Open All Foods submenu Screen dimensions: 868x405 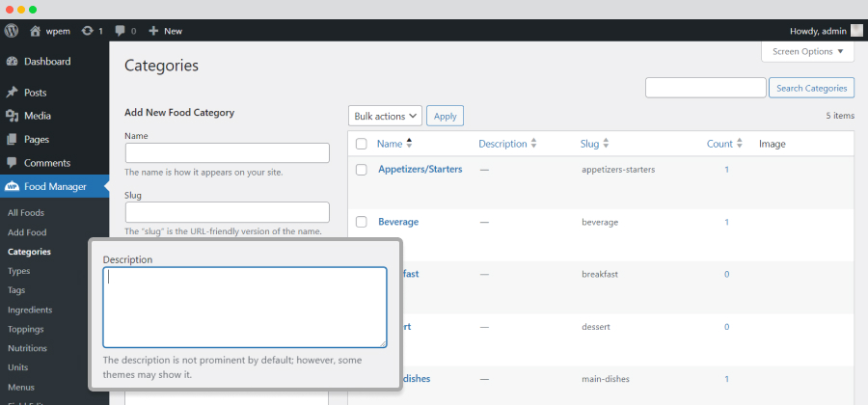click(x=26, y=213)
